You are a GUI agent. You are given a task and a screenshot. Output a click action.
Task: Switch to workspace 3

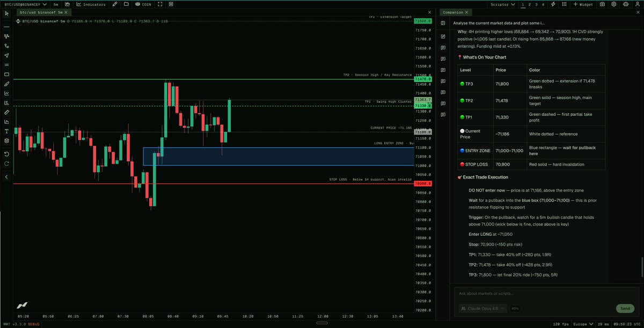(537, 4)
